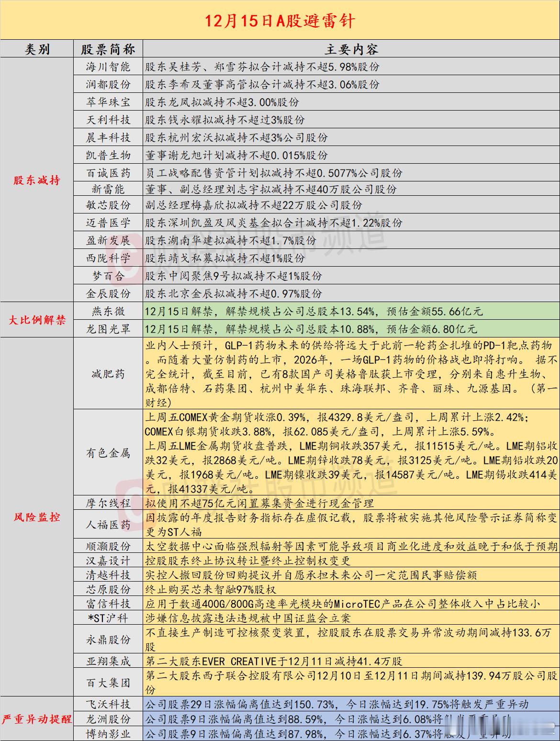
Task: Click '股东北京金辰拟减持不超0.97%股份'
Action: point(234,293)
